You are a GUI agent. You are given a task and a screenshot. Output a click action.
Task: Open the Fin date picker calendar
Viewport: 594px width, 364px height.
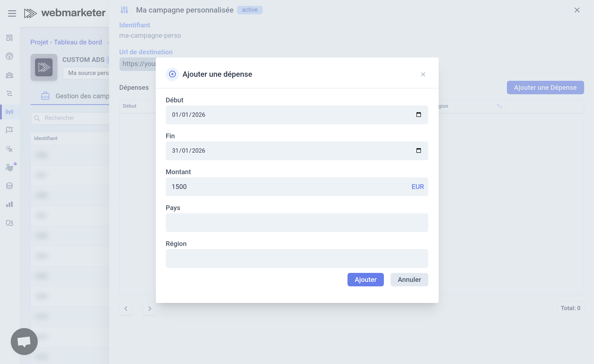click(x=418, y=150)
